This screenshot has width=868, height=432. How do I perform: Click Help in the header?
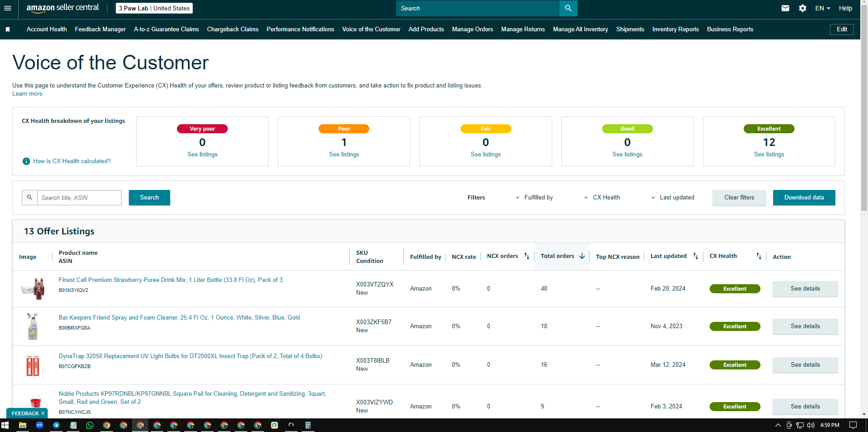845,8
